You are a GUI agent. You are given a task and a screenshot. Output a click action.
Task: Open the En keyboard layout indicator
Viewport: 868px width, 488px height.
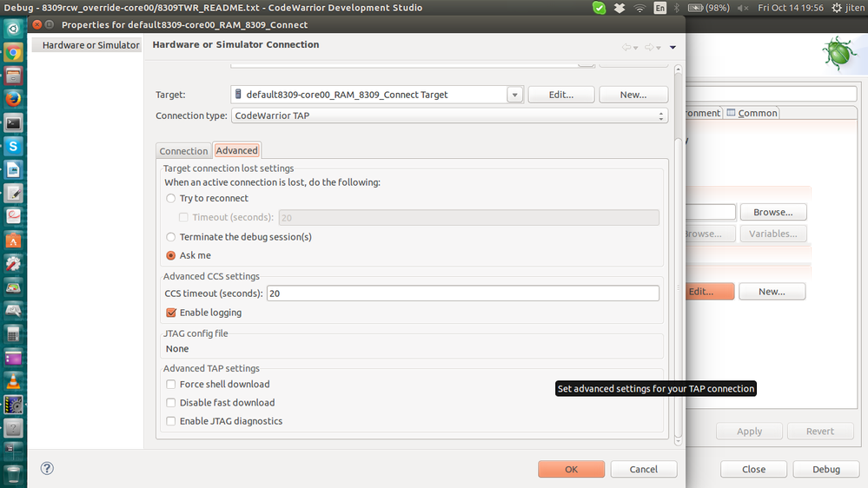click(659, 8)
